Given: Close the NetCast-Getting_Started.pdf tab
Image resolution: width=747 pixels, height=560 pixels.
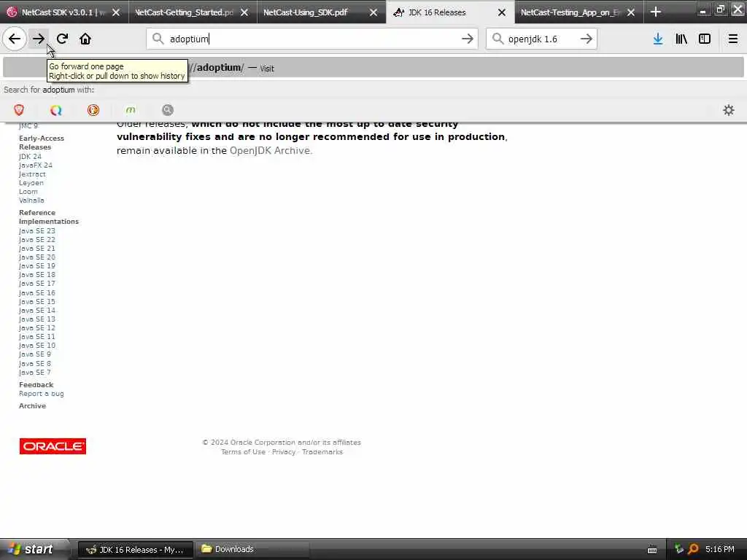Looking at the screenshot, I should 244,12.
